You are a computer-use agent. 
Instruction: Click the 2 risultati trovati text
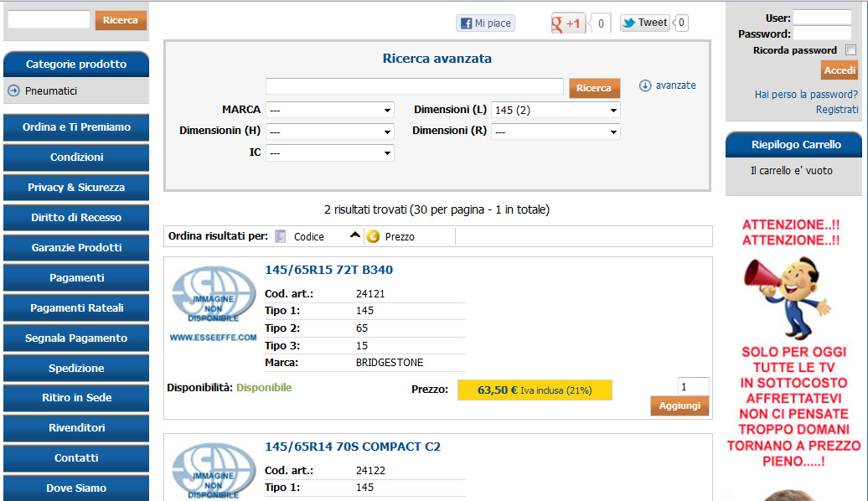click(437, 209)
